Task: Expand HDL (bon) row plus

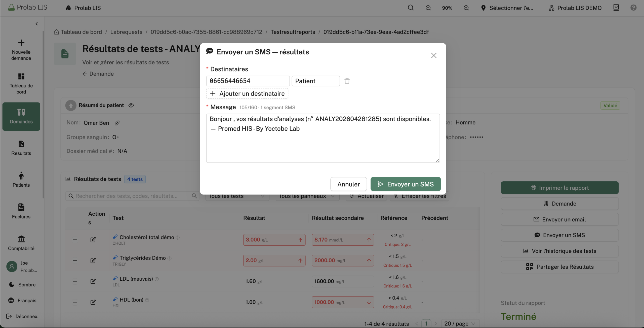Action: pyautogui.click(x=75, y=302)
